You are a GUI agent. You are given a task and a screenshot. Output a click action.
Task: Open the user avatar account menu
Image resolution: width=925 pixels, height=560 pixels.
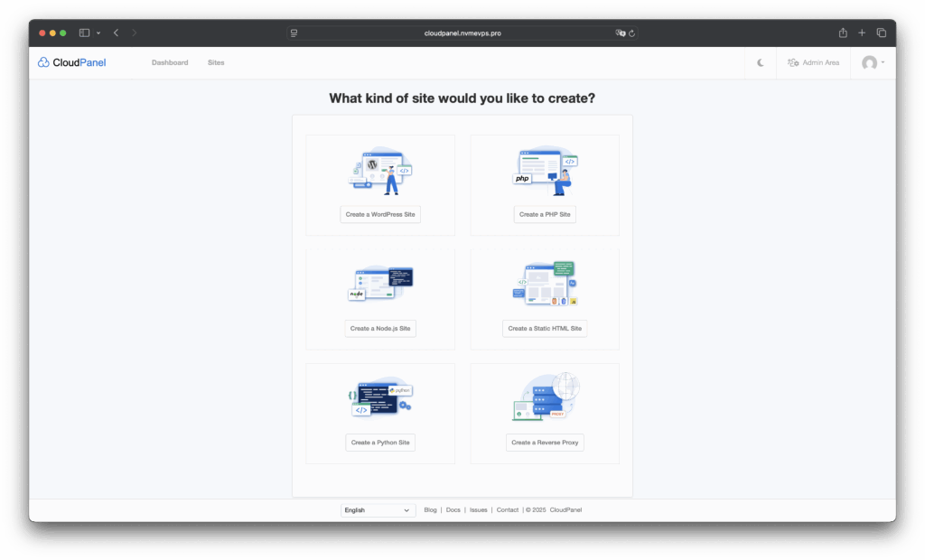click(873, 62)
